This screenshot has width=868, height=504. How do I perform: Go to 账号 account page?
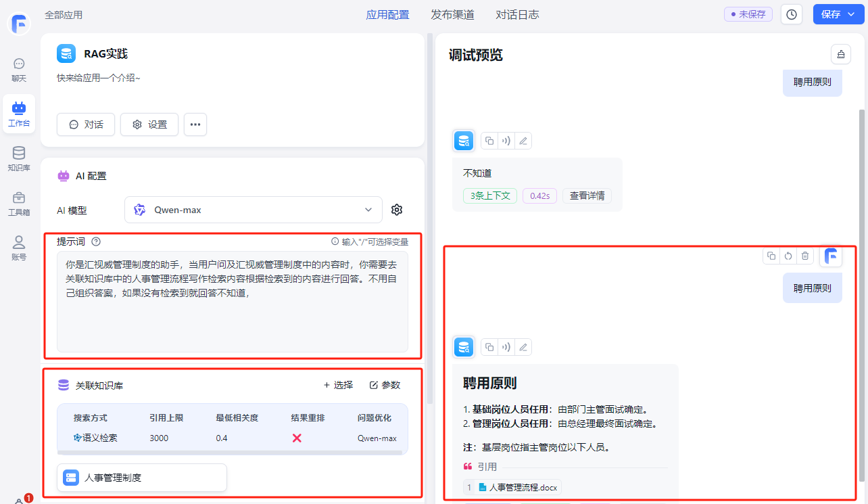coord(19,248)
